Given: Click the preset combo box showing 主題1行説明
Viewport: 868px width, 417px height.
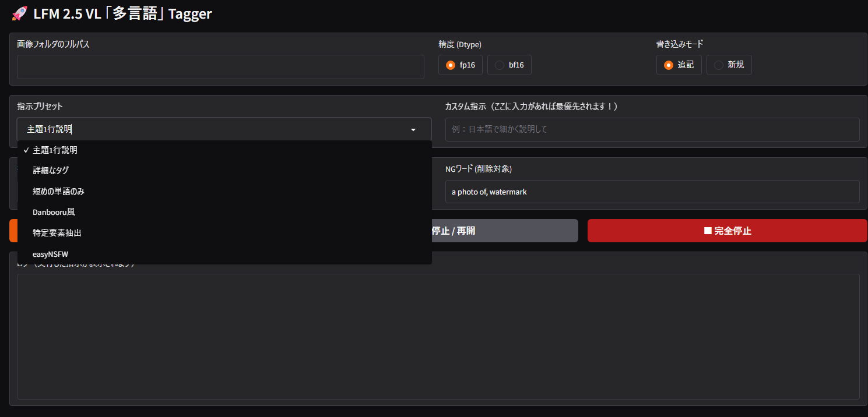Looking at the screenshot, I should pyautogui.click(x=216, y=129).
